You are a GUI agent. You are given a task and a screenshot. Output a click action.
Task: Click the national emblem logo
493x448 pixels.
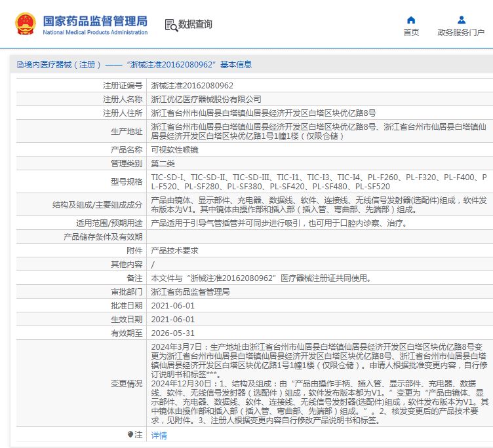point(25,24)
